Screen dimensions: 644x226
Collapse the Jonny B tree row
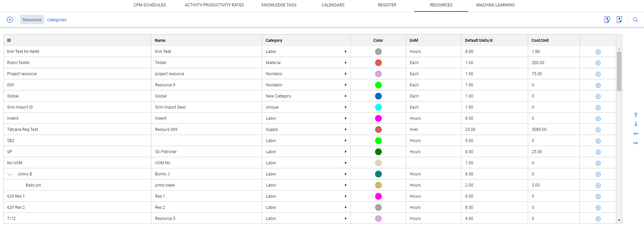click(x=10, y=174)
